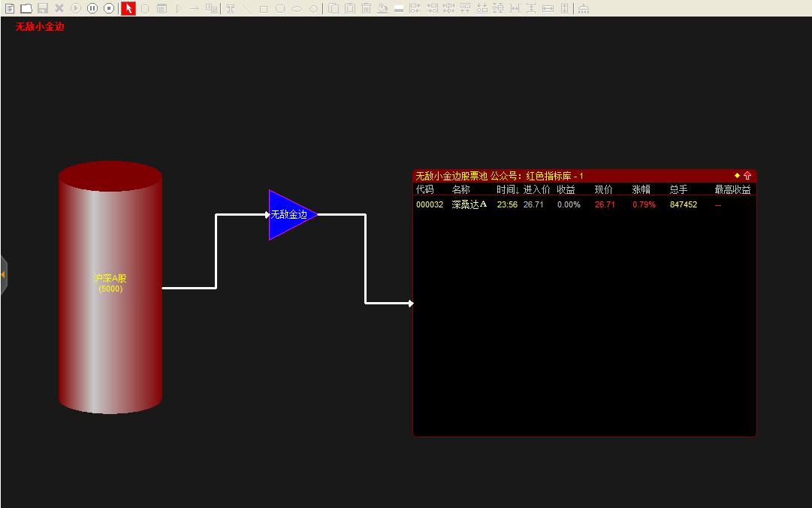Click the orange up arrow in pool title bar
This screenshot has height=508, width=812.
click(747, 174)
